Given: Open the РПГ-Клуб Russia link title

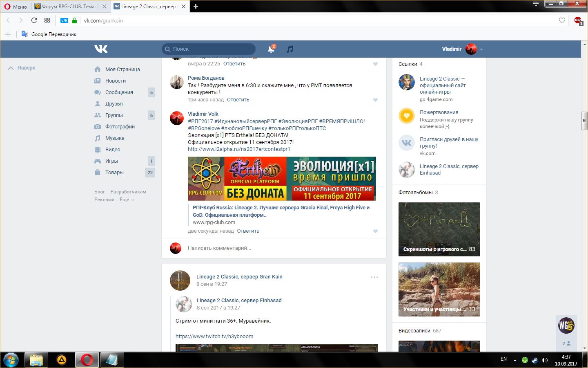Looking at the screenshot, I should (281, 211).
